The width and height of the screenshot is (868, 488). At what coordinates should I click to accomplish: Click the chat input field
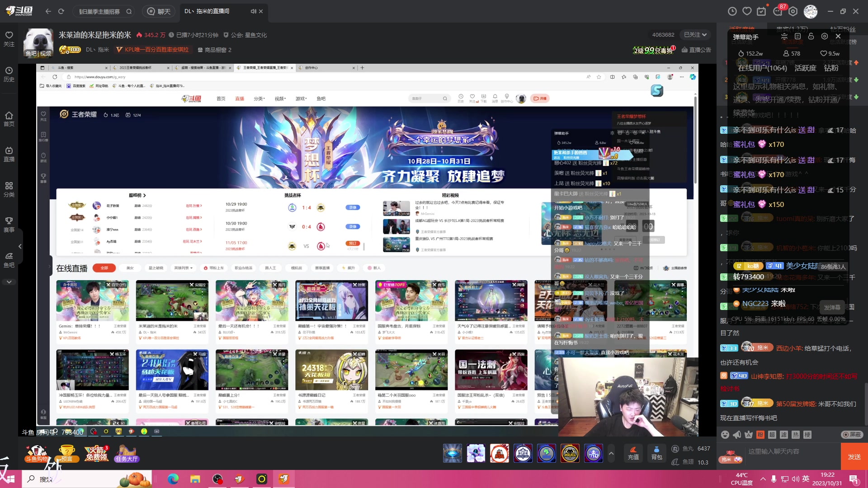792,452
